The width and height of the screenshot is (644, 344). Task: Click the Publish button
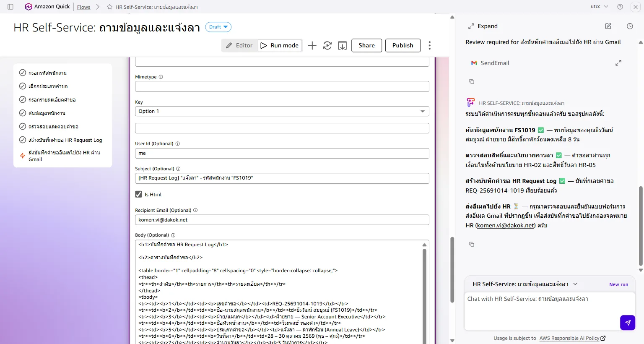(402, 45)
